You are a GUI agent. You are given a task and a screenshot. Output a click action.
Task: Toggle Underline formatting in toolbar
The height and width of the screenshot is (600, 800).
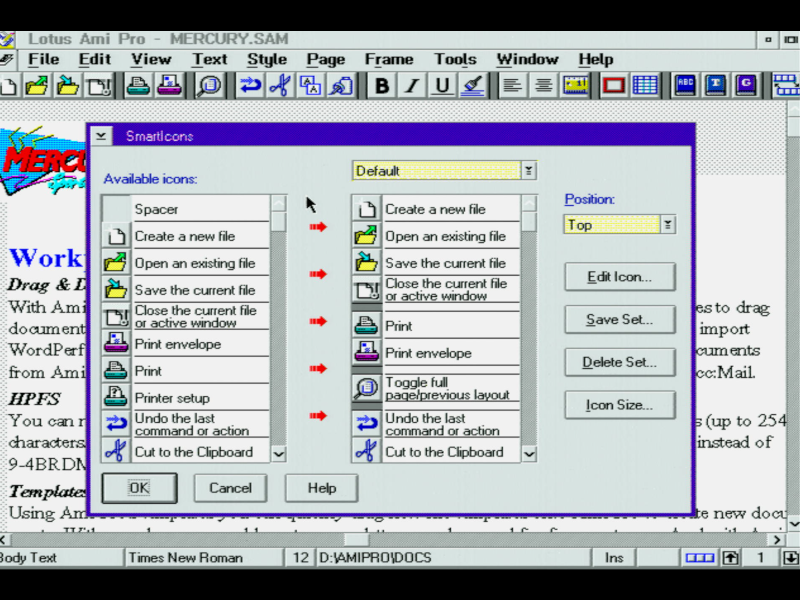coord(442,86)
